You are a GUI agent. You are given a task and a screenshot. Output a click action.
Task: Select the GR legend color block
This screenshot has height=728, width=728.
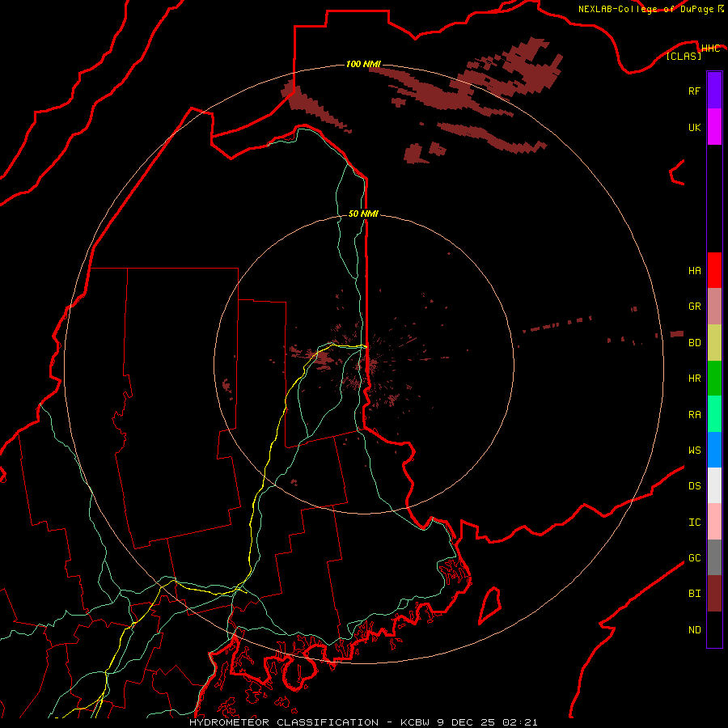714,307
